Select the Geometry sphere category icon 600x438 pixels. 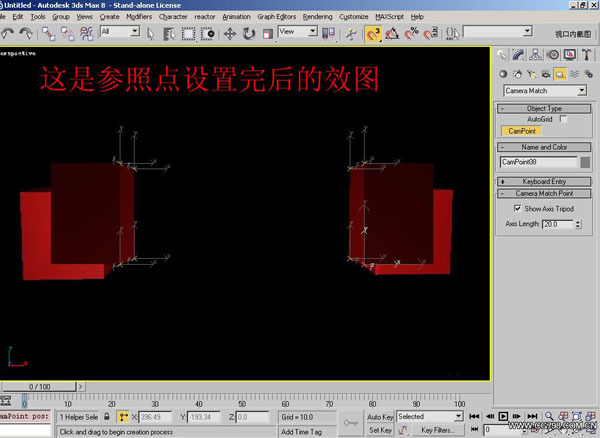pyautogui.click(x=503, y=74)
